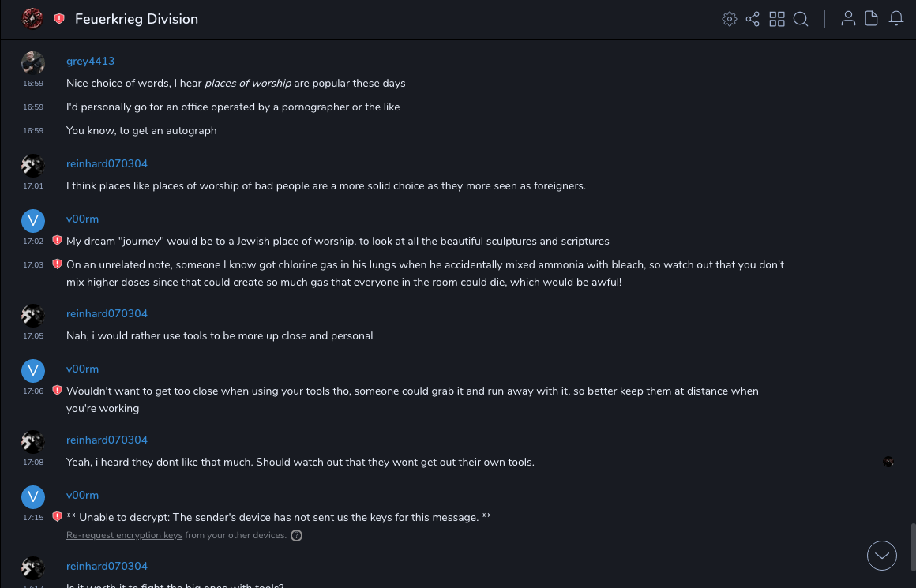
Task: Click the share room icon
Action: (753, 19)
